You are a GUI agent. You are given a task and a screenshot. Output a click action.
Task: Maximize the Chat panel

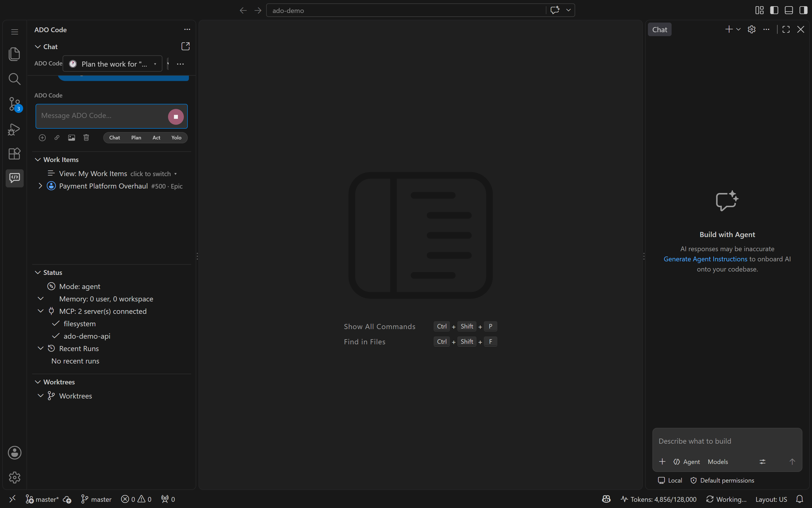(786, 30)
